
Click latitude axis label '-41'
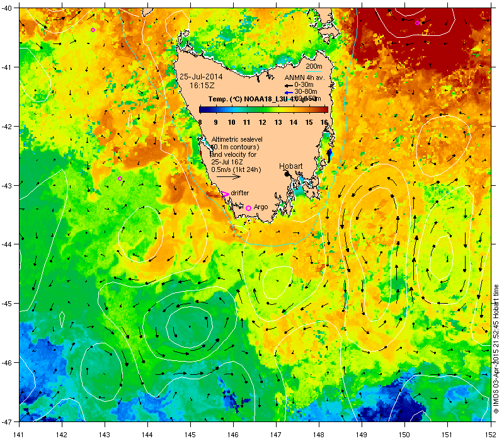click(6, 67)
